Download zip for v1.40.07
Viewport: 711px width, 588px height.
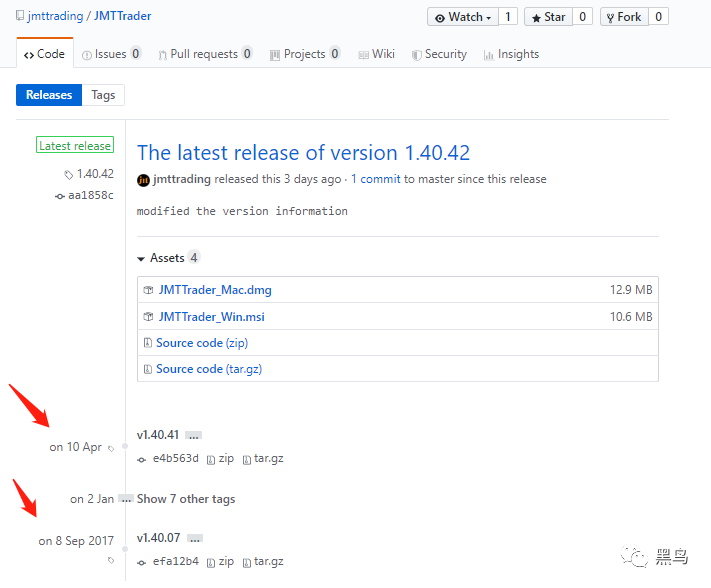pos(220,562)
